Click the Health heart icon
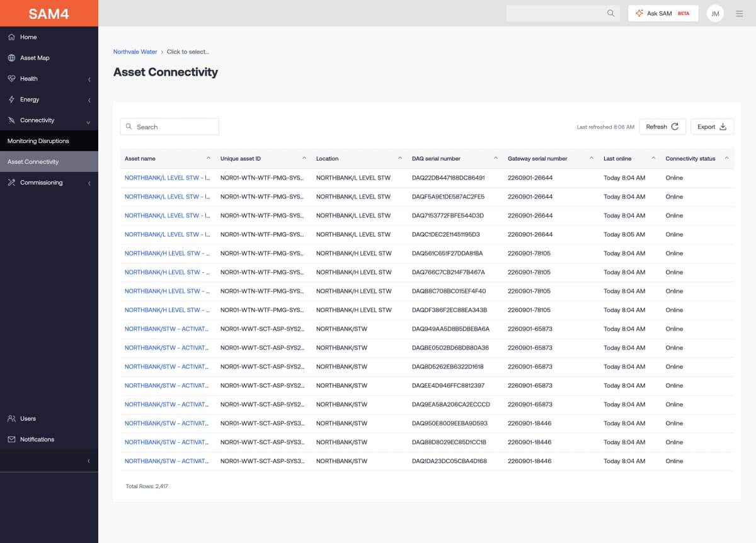The height and width of the screenshot is (543, 756). (x=11, y=79)
